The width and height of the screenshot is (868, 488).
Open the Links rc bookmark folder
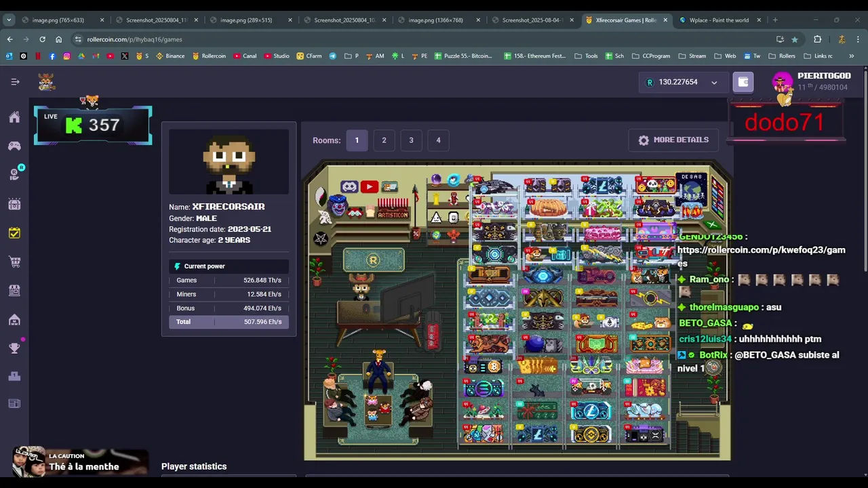[x=818, y=56]
